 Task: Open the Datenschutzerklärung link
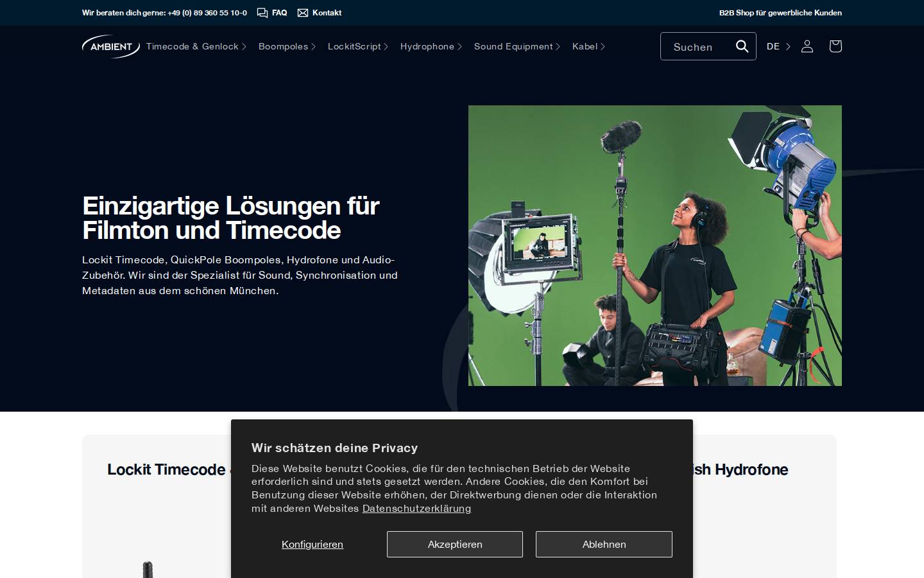416,509
